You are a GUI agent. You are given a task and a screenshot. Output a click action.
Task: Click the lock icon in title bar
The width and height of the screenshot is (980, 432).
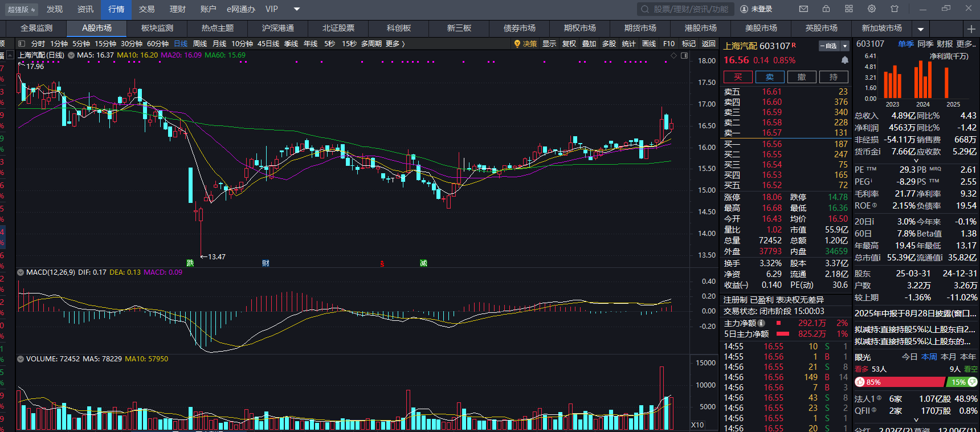826,9
